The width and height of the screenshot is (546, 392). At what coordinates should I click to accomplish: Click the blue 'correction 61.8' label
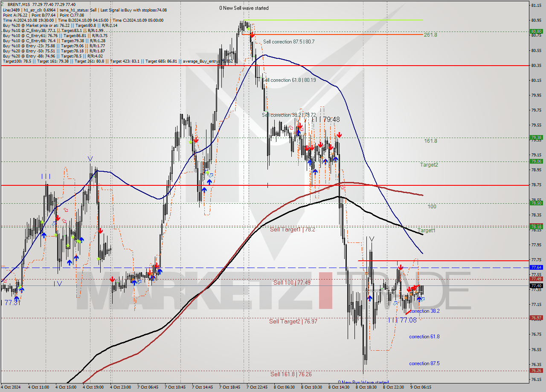(x=424, y=337)
